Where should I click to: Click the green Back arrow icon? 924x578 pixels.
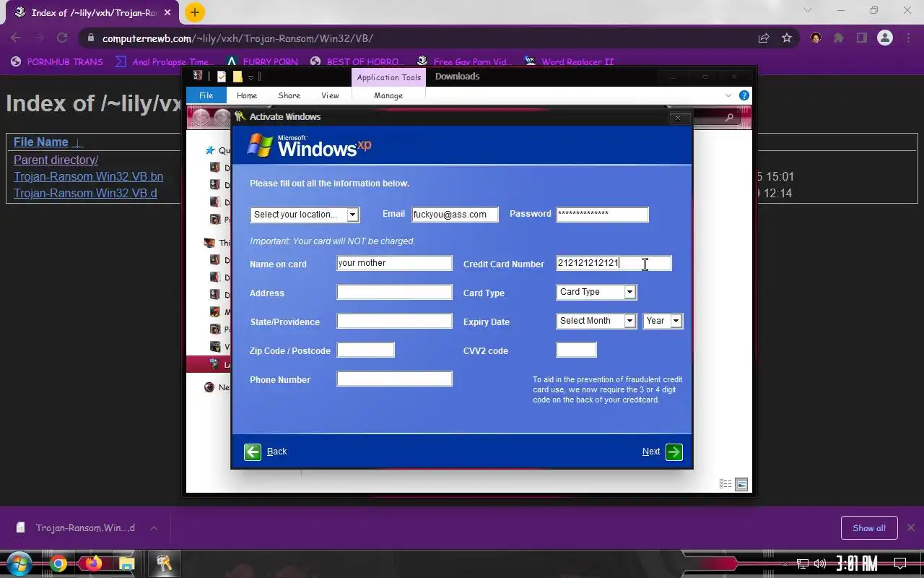(253, 452)
